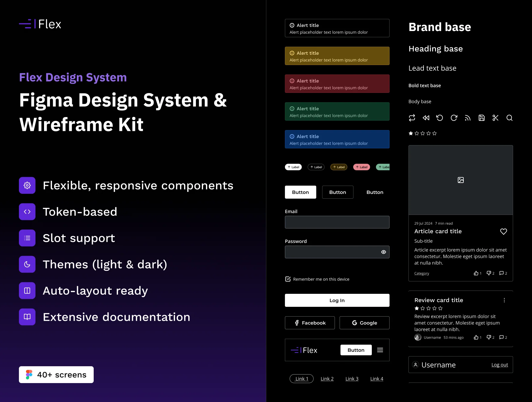
Task: Click the search magnifier icon
Action: (510, 118)
